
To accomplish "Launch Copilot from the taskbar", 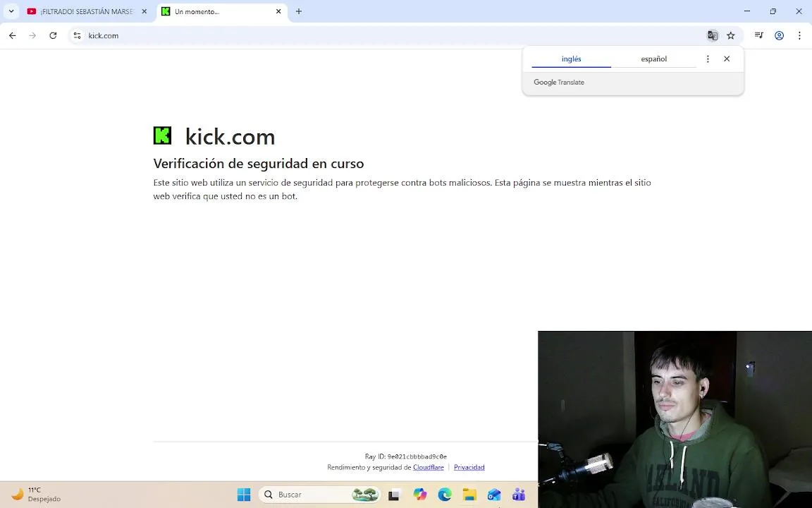I will 420,495.
